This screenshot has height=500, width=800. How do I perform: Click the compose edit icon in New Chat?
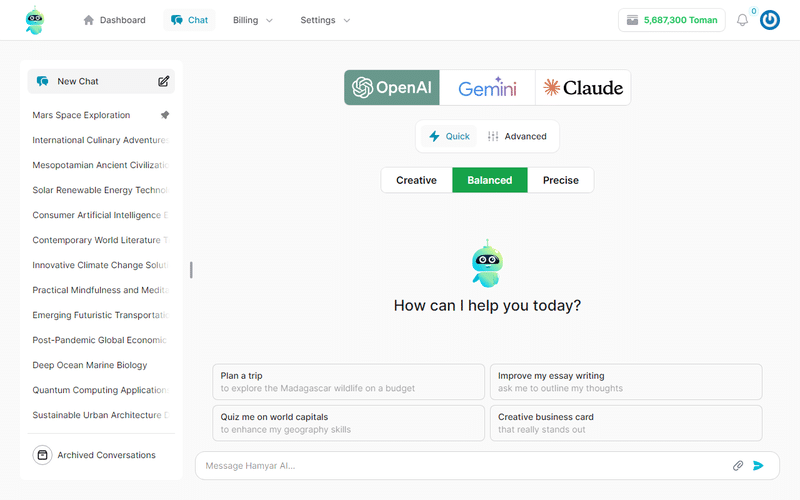click(163, 81)
